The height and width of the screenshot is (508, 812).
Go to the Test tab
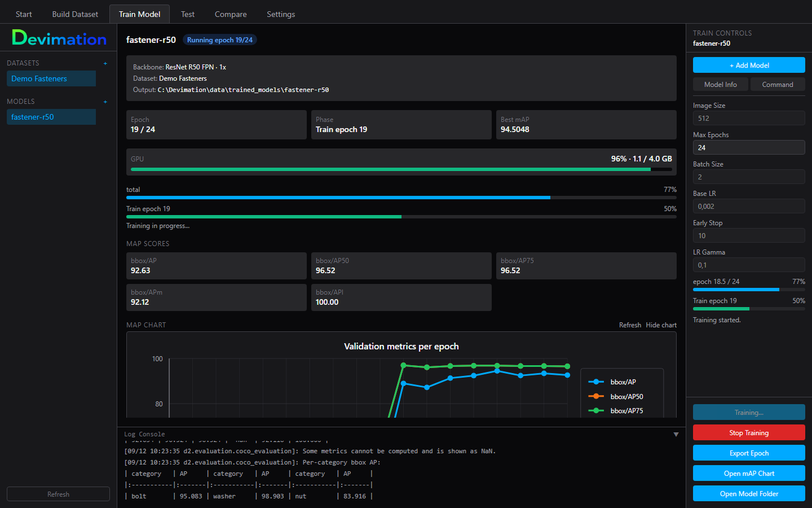pyautogui.click(x=187, y=14)
